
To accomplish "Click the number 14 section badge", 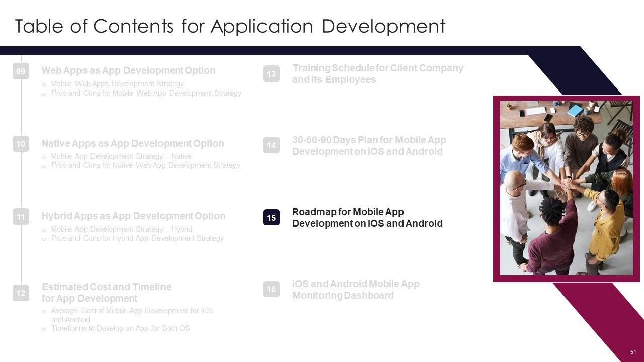I will coord(271,146).
